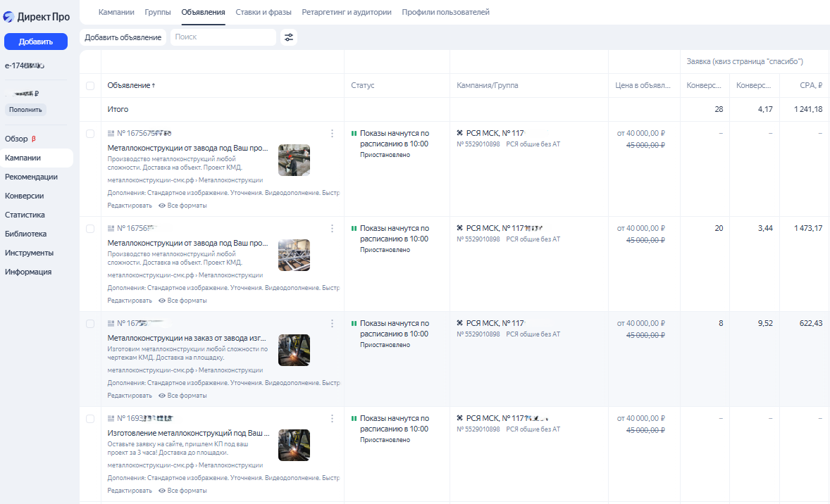Screen dimensions: 830x504
Task: Expand the account login e-174 selector
Action: pos(25,65)
